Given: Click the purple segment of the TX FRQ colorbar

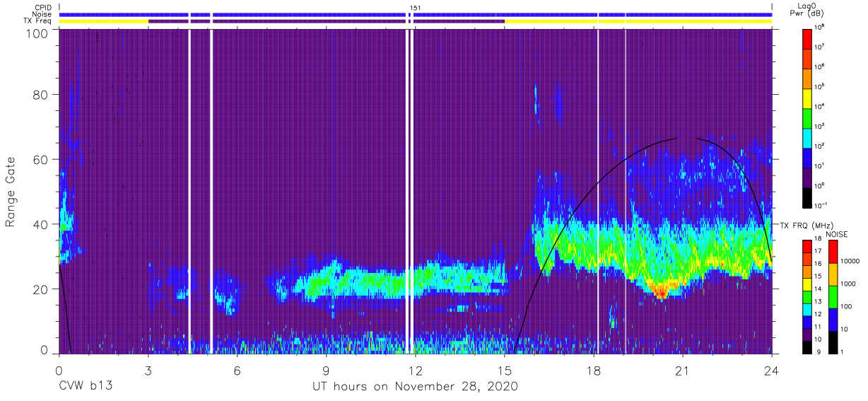Looking at the screenshot, I should (x=807, y=335).
